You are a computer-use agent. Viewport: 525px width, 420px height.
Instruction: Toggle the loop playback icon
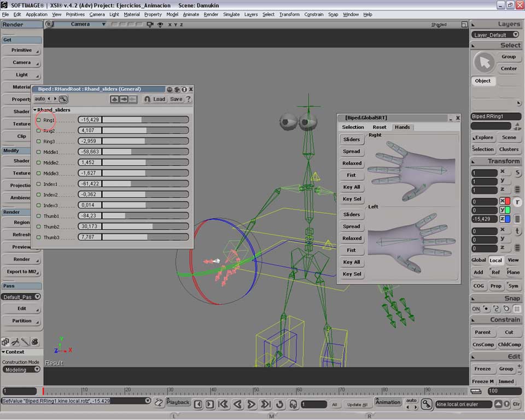point(279,404)
